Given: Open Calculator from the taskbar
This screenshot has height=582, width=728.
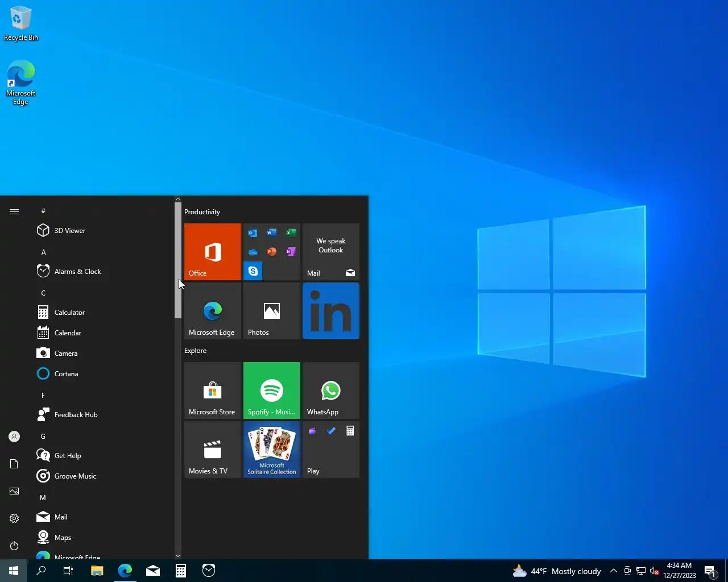Looking at the screenshot, I should click(181, 571).
